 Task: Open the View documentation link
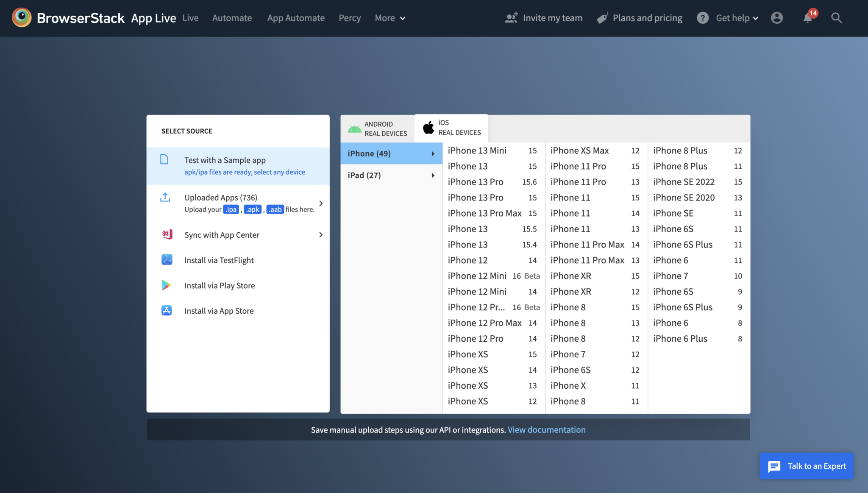pyautogui.click(x=546, y=429)
